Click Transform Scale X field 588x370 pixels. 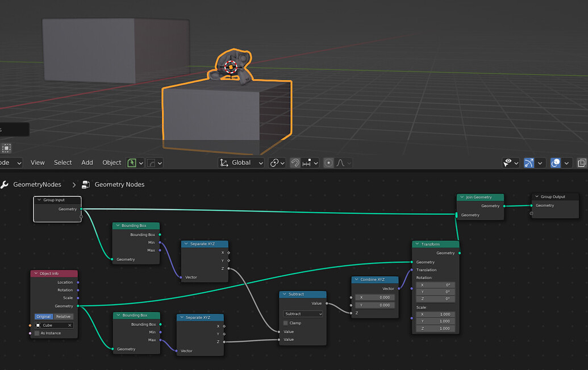[435, 314]
